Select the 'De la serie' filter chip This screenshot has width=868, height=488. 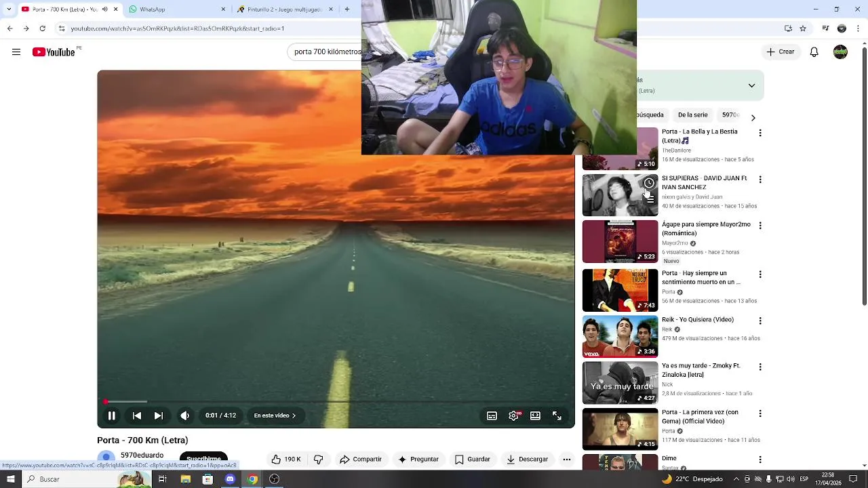click(x=692, y=115)
